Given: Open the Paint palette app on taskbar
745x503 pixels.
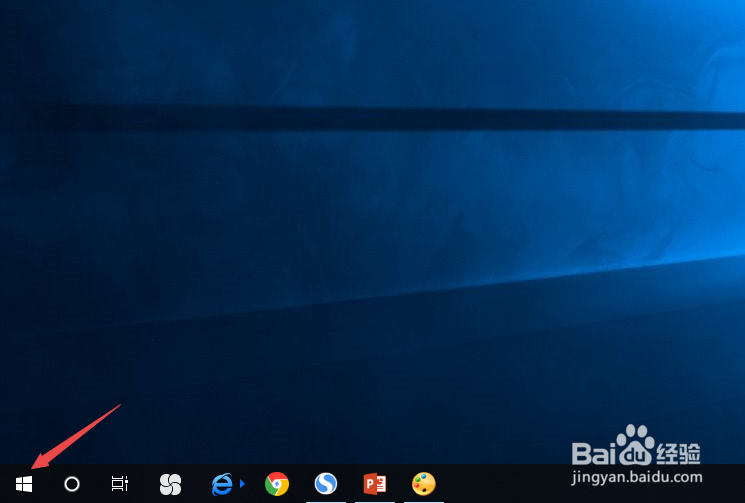Looking at the screenshot, I should (x=423, y=484).
